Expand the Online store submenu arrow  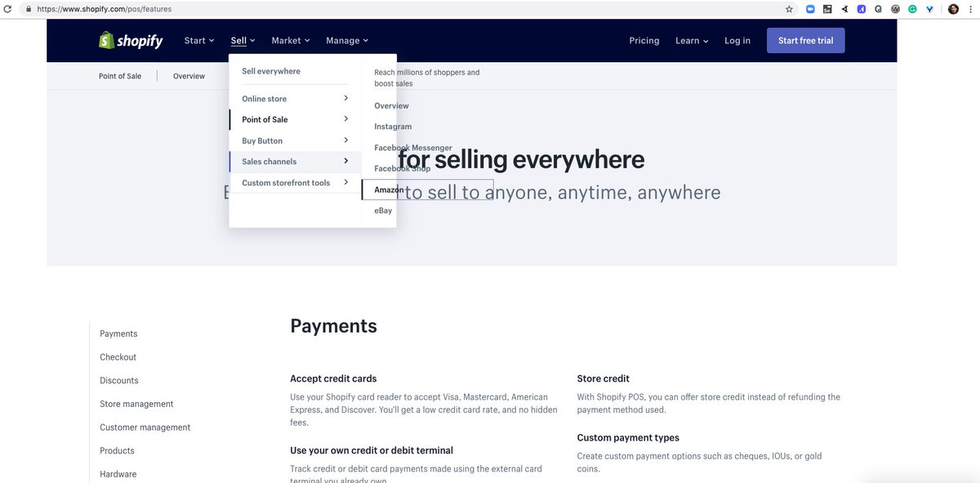pos(345,98)
